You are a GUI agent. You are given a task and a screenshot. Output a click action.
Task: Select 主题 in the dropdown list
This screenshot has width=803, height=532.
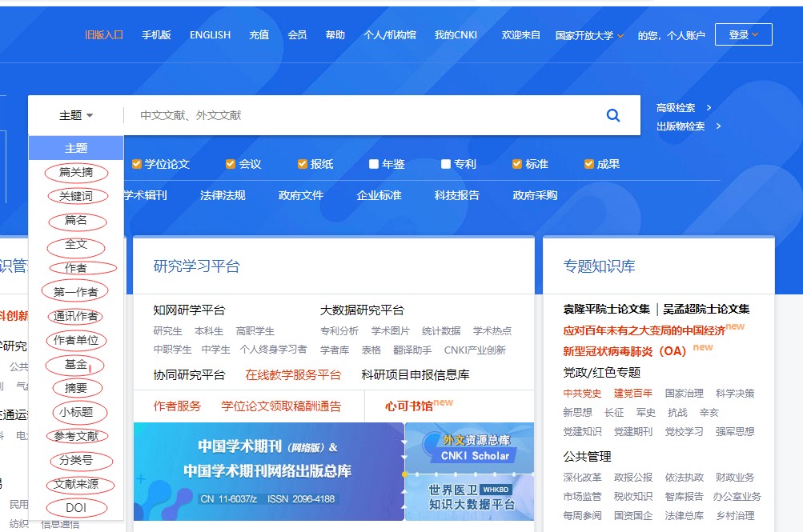click(x=76, y=148)
